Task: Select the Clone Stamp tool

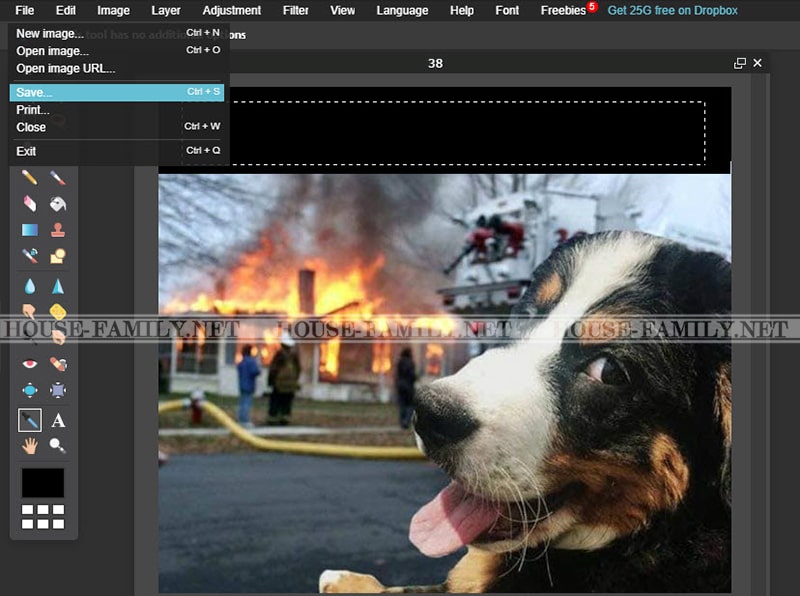Action: coord(58,230)
